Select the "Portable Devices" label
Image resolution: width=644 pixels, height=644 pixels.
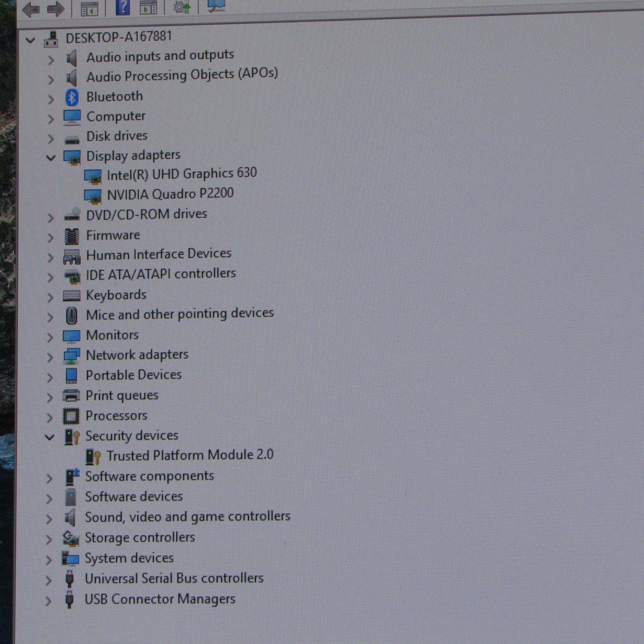tap(134, 375)
